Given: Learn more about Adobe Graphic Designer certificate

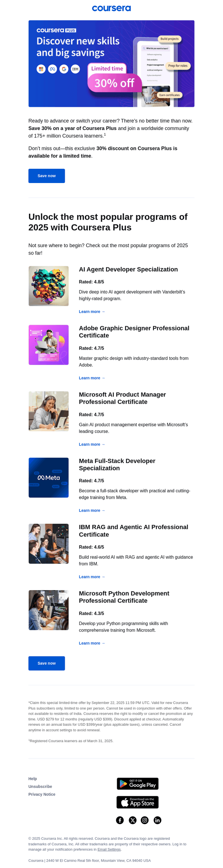Looking at the screenshot, I should point(92,378).
